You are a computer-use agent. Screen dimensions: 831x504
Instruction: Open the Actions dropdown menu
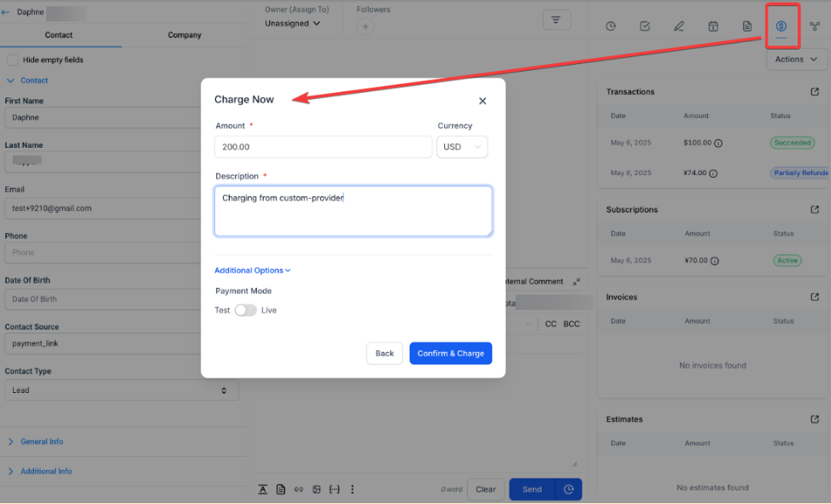tap(797, 59)
